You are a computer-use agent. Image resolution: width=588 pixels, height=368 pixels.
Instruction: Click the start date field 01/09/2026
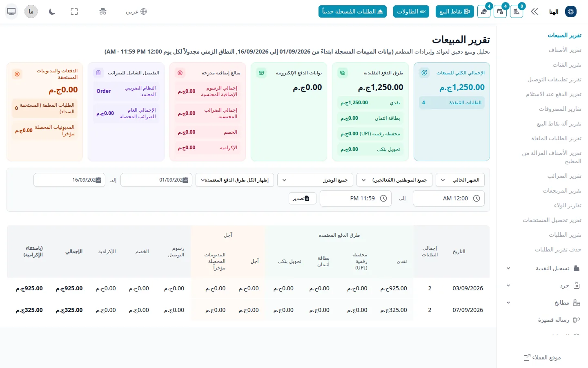[156, 180]
